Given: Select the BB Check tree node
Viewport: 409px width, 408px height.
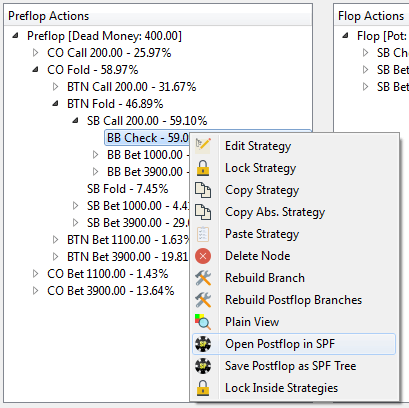Looking at the screenshot, I should tap(148, 138).
